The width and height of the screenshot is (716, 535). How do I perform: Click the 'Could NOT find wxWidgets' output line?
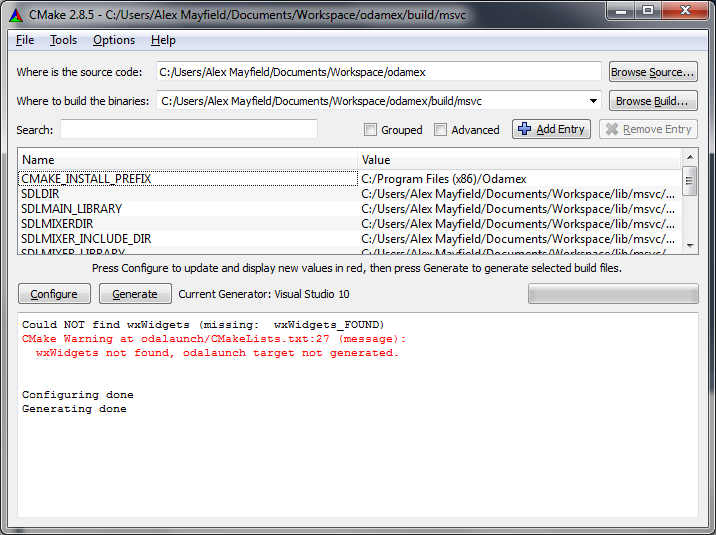(203, 325)
